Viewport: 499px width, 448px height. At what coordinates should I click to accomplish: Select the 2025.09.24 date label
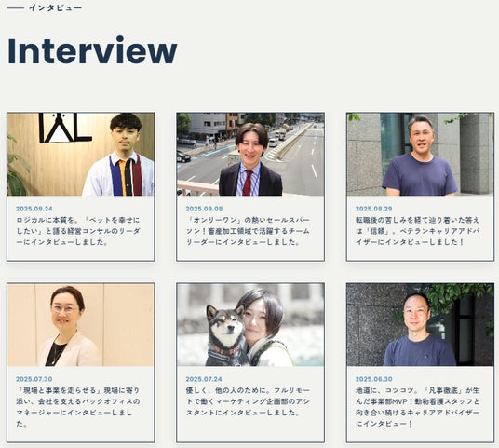34,209
